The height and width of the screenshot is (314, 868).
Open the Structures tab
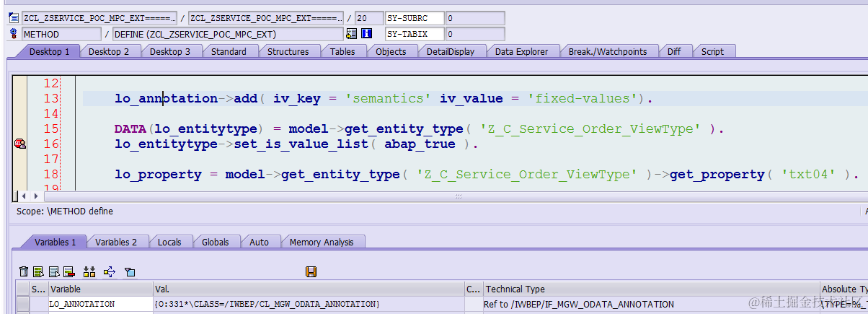[x=288, y=51]
